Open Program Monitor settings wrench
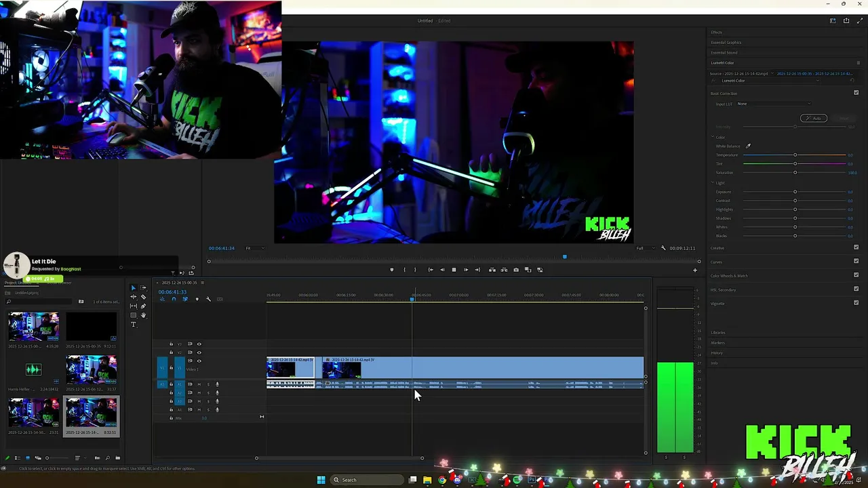Image resolution: width=868 pixels, height=488 pixels. [663, 248]
